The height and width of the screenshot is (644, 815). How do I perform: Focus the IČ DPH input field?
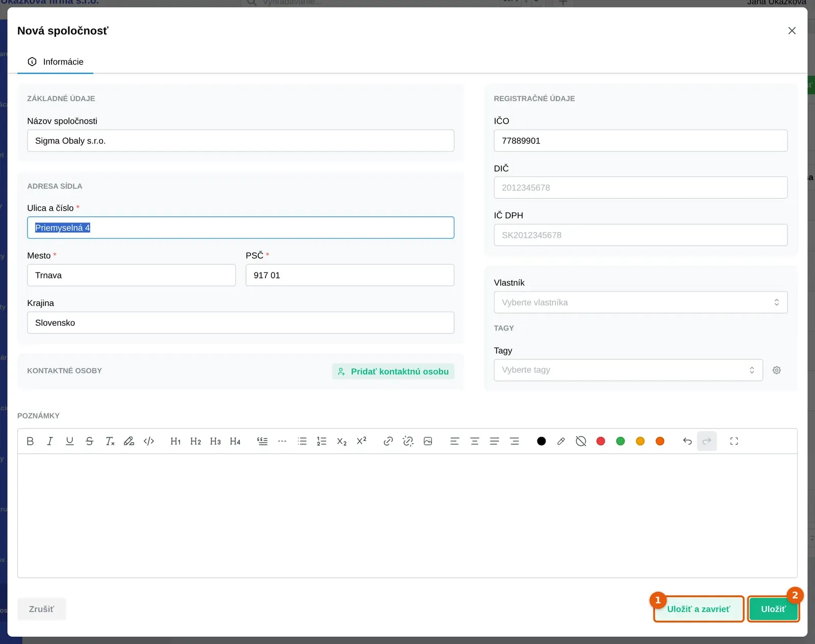(x=641, y=235)
